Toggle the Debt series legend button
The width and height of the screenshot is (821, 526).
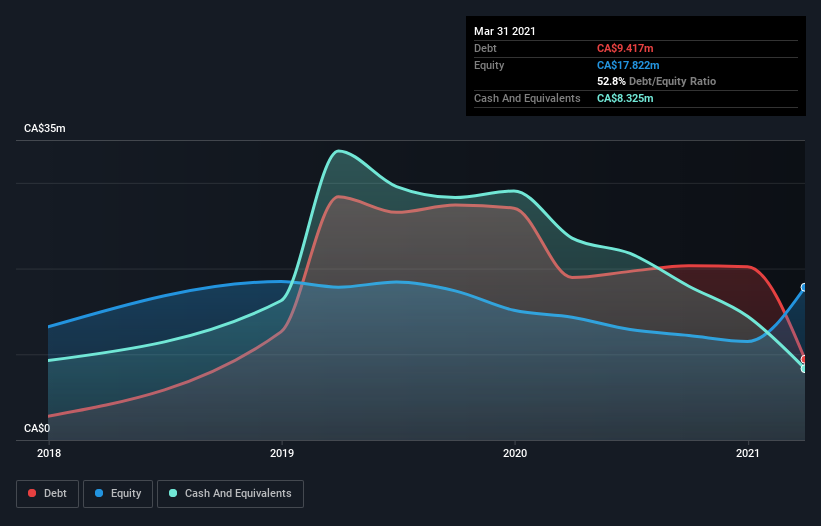click(48, 494)
